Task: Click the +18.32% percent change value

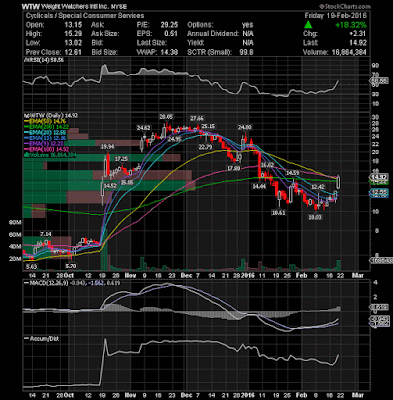Action: point(351,25)
